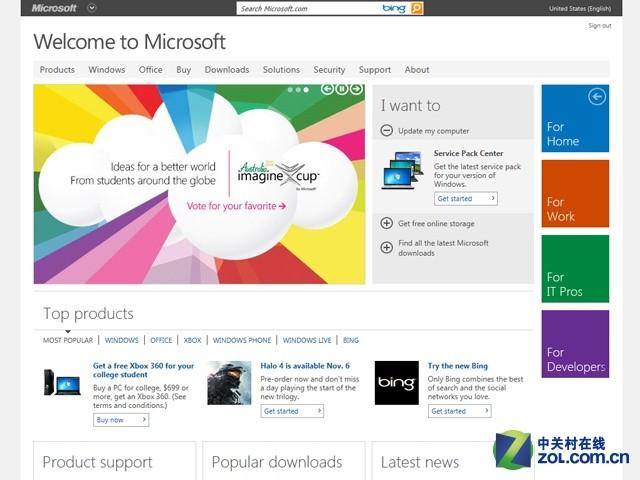Select the first slide indicator dot
640x480 pixels.
click(290, 89)
